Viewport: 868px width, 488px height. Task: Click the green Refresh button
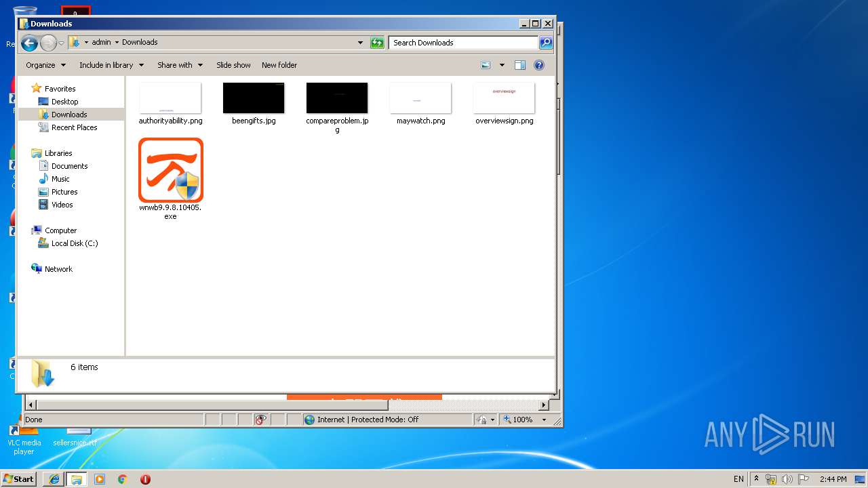(377, 43)
